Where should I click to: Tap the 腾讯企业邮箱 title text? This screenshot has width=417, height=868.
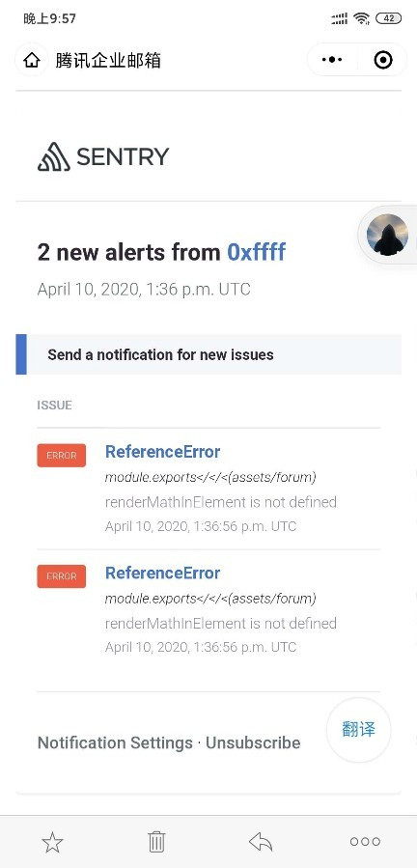pos(108,60)
